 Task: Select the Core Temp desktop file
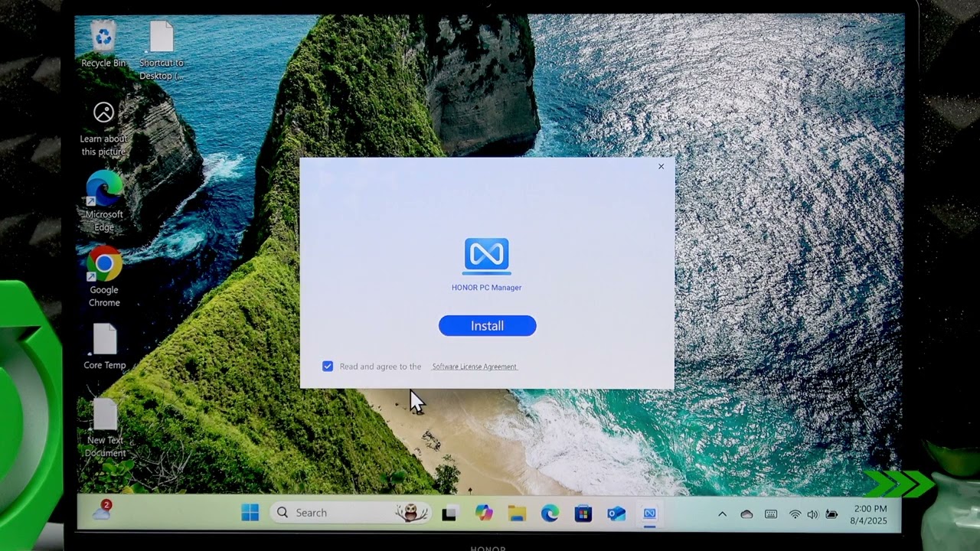point(104,347)
